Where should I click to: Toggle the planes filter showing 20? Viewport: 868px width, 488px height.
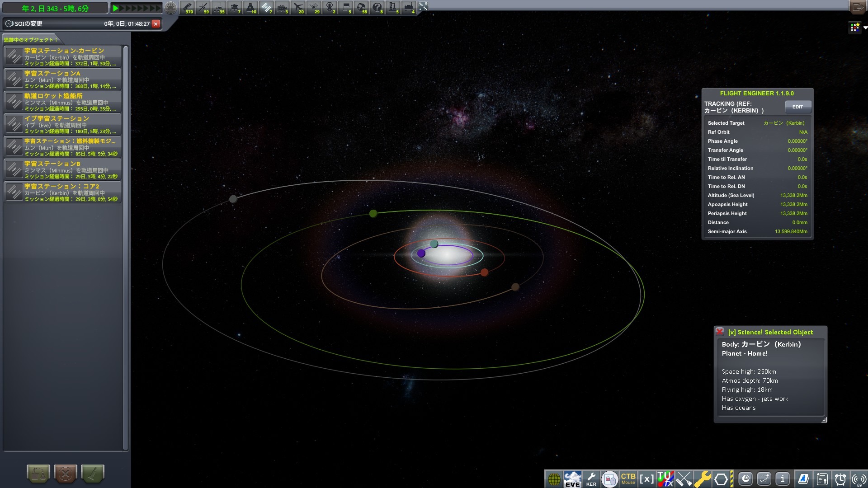298,7
